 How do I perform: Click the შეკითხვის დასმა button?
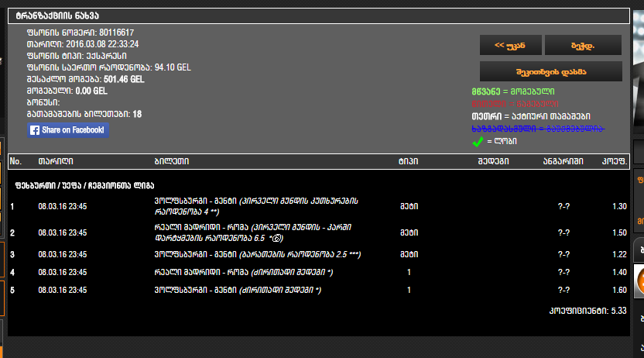551,72
